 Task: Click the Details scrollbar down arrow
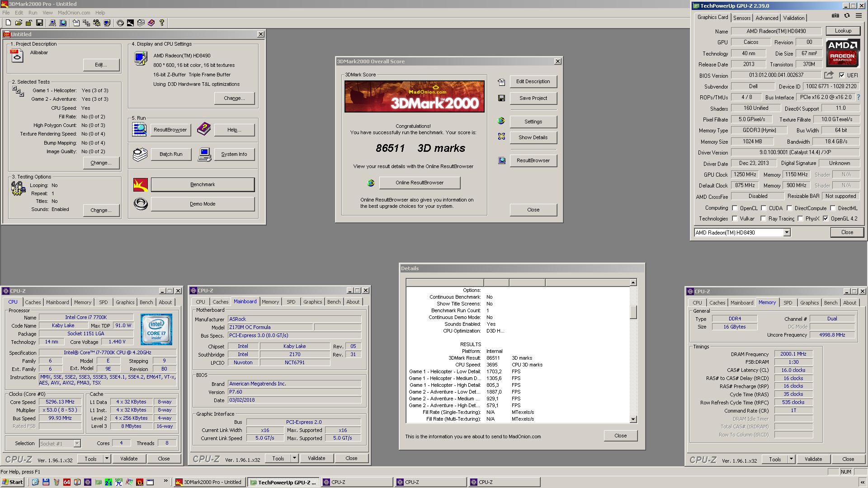(x=633, y=419)
